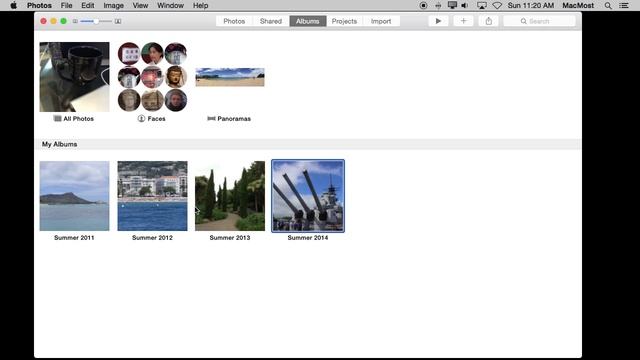Select the Summer 2013 album thumbnail

(230, 196)
